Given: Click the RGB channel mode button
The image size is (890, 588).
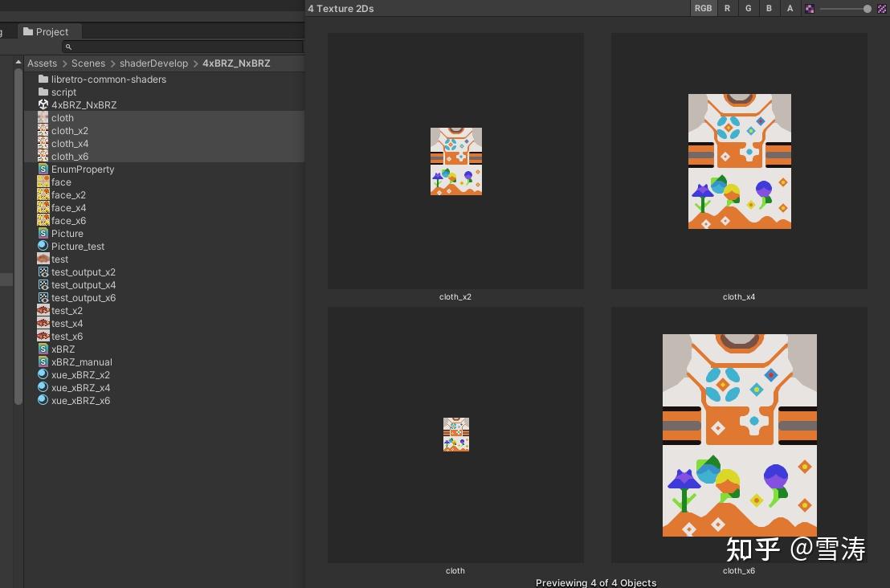Looking at the screenshot, I should pos(703,8).
